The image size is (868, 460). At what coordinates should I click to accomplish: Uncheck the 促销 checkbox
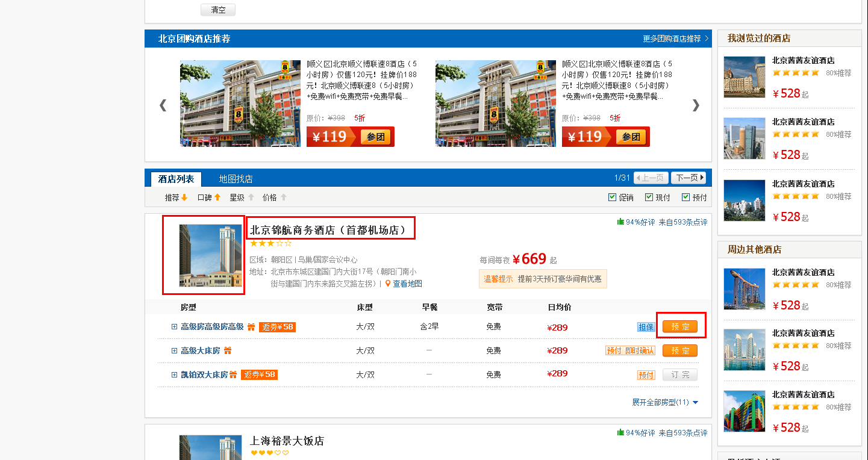(x=613, y=197)
